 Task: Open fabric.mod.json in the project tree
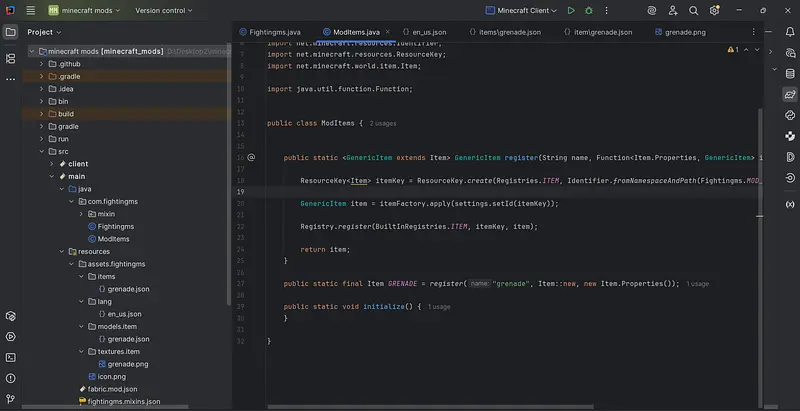[x=110, y=389]
